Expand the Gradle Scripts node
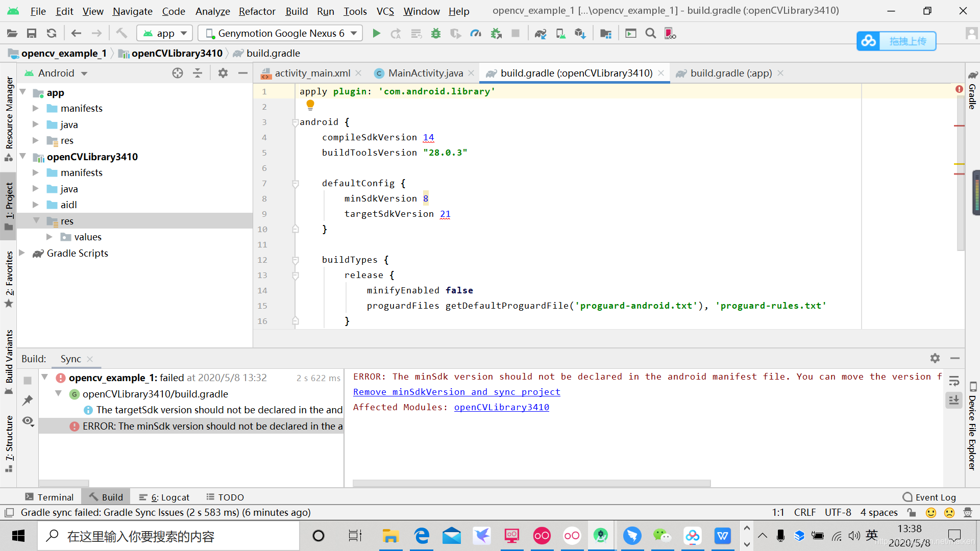Image resolution: width=980 pixels, height=551 pixels. pyautogui.click(x=22, y=253)
